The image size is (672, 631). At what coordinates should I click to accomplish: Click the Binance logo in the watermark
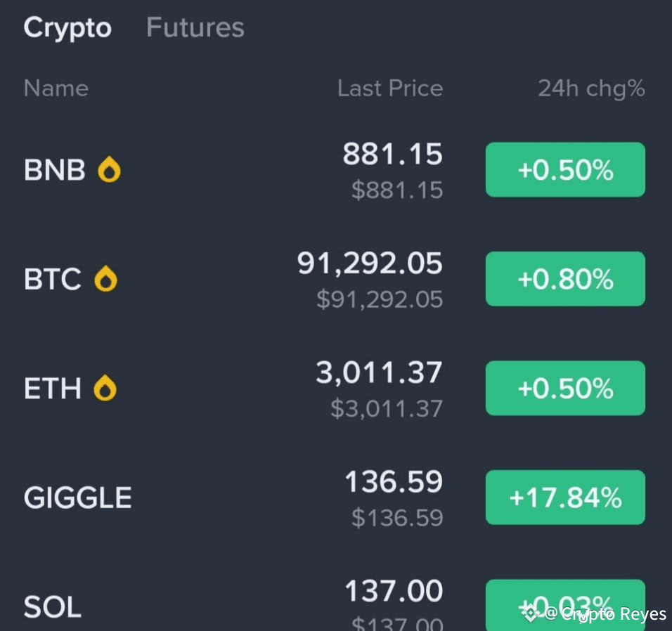coord(531,614)
